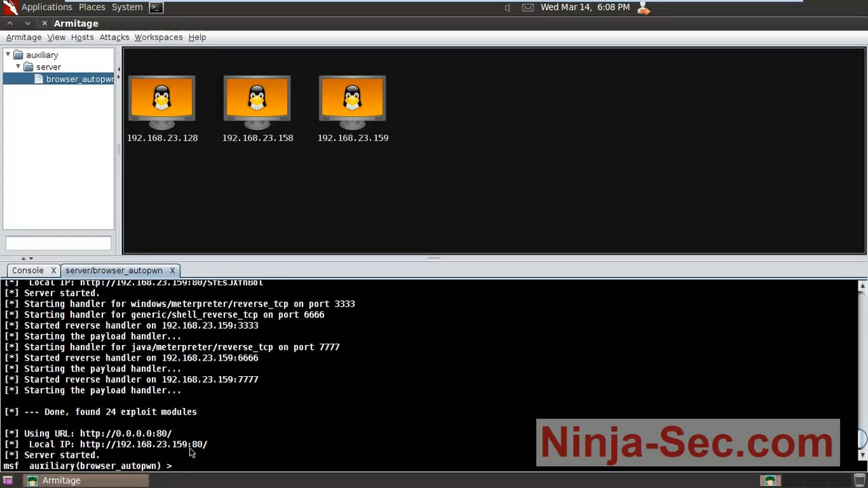Click 'Using URL: http://0.0.0.0:80/' line
The width and height of the screenshot is (868, 488).
tap(88, 434)
